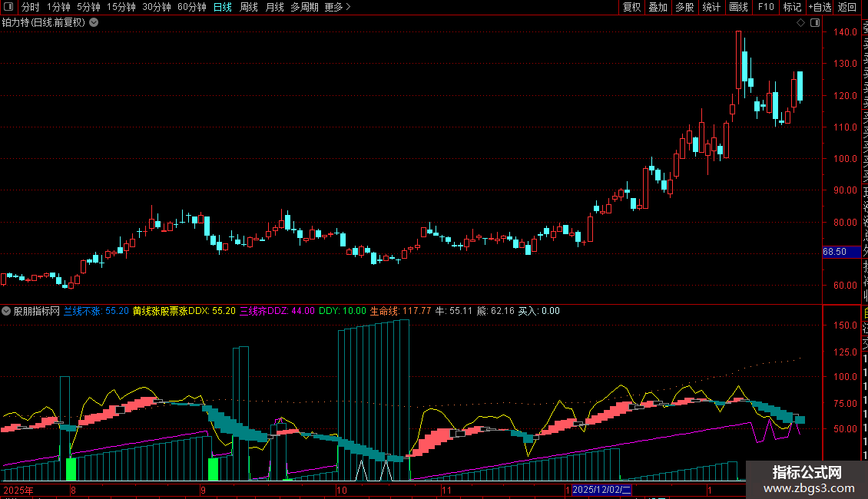Open the 多周期 multi-period view
The width and height of the screenshot is (868, 499).
[304, 7]
